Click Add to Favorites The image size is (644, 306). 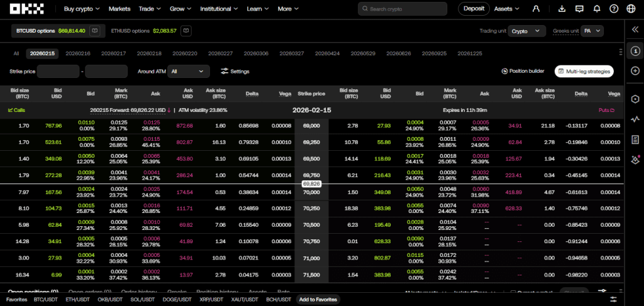coord(318,300)
